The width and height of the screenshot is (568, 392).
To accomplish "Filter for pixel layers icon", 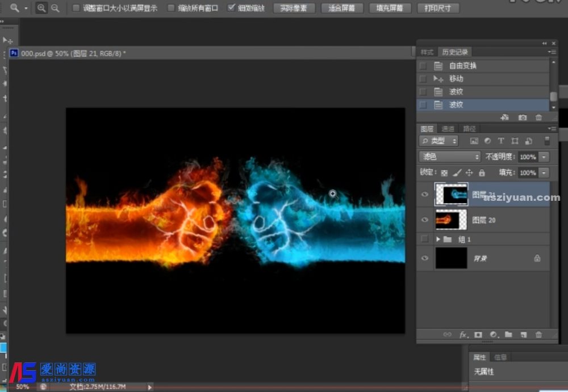I will point(474,141).
